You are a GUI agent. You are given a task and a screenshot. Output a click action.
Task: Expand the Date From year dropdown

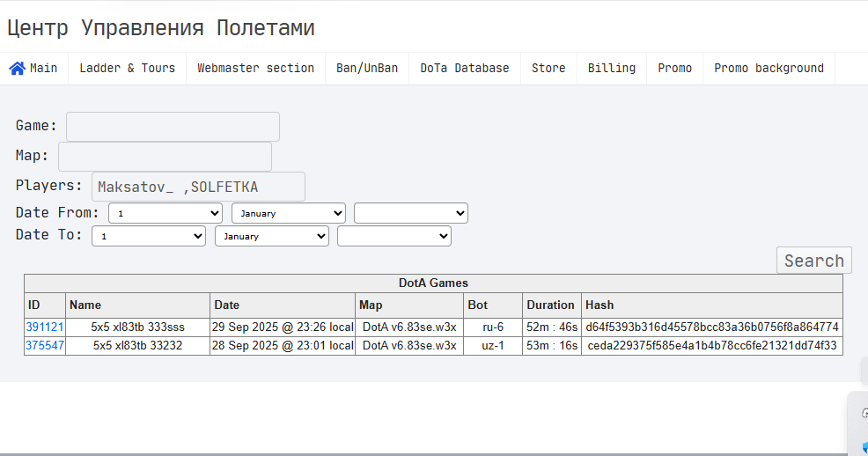[411, 213]
